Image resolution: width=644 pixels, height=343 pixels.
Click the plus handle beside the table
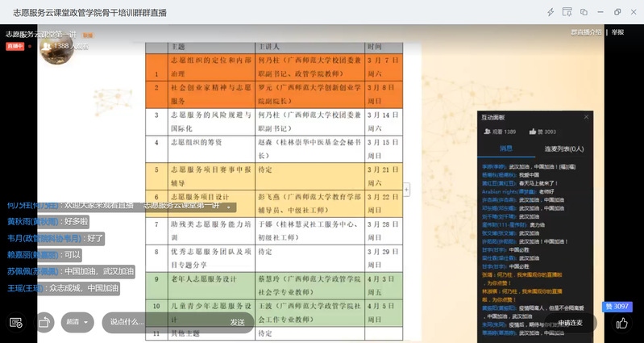pos(406,190)
